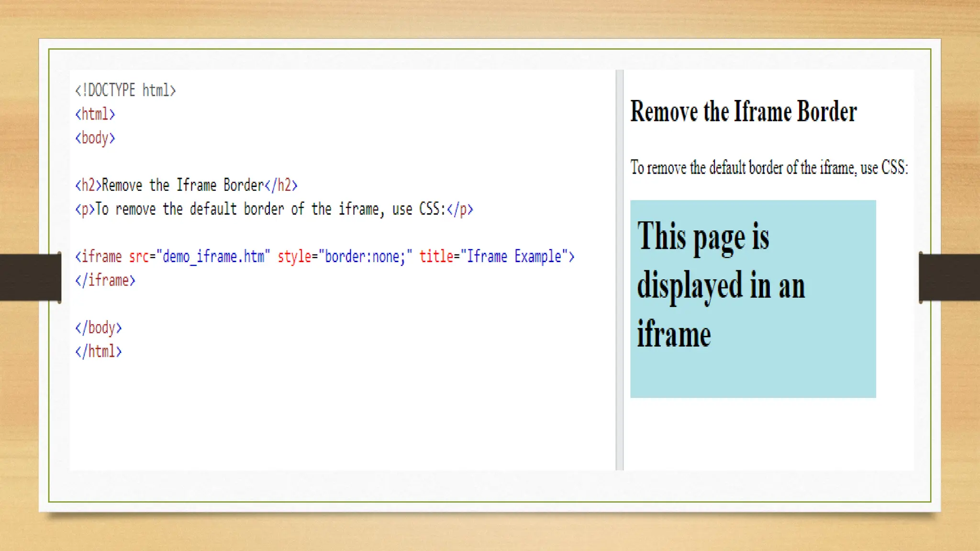Click the rendered "Remove the Iframe Border" heading

743,111
